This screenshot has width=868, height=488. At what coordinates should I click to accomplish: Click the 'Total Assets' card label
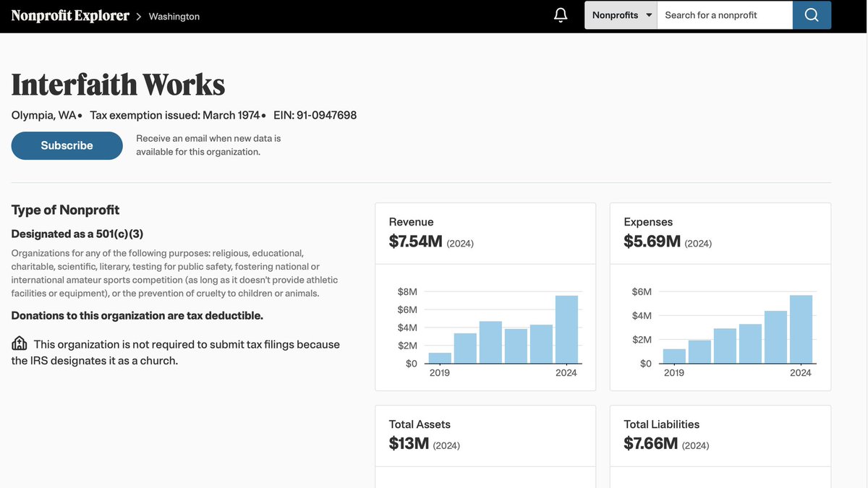420,424
